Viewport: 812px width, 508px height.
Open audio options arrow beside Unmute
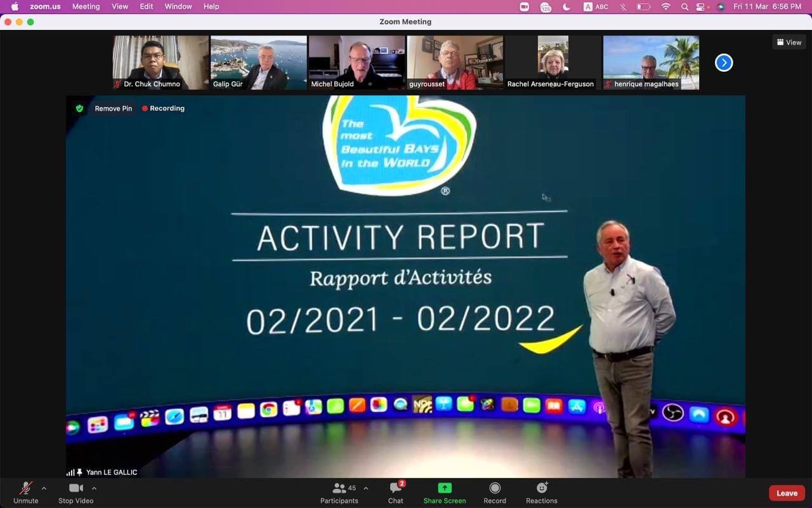pos(44,488)
